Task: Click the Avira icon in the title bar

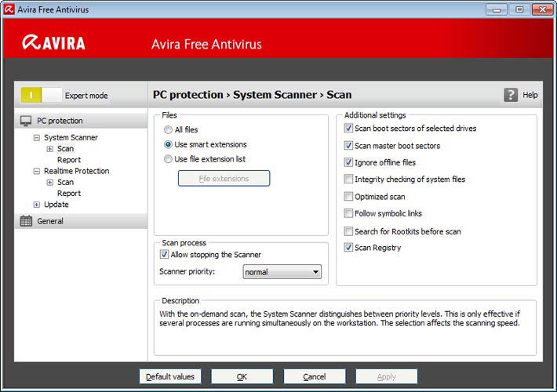Action: pos(9,9)
